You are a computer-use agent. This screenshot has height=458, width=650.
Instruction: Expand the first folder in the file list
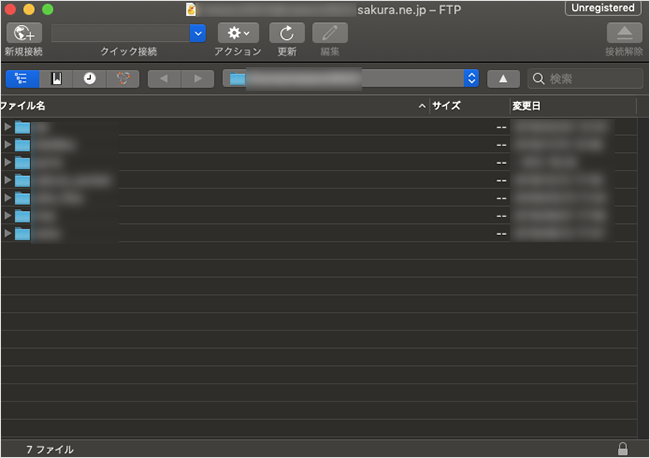point(8,127)
